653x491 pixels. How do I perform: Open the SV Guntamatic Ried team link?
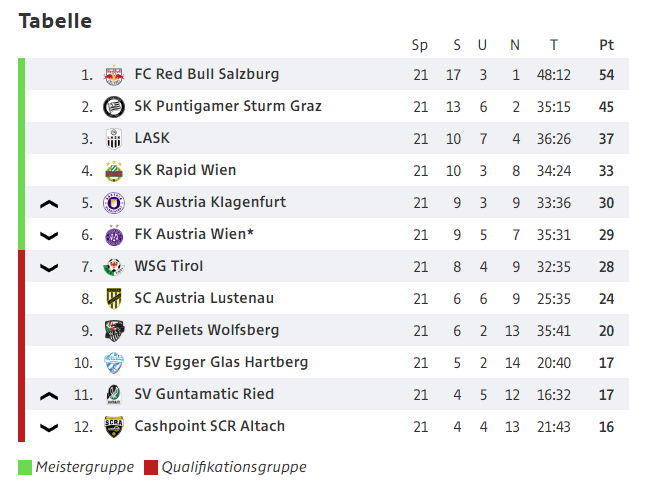point(204,394)
